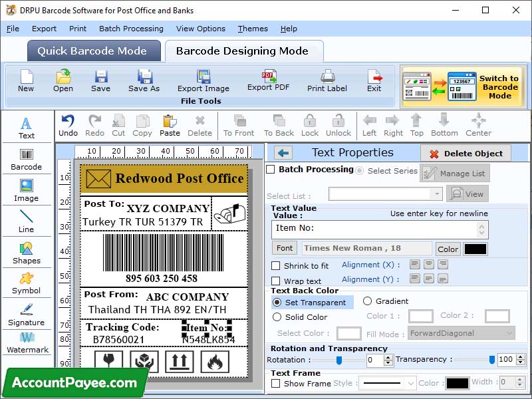Copy the selected object
This screenshot has height=399, width=532.
(142, 126)
